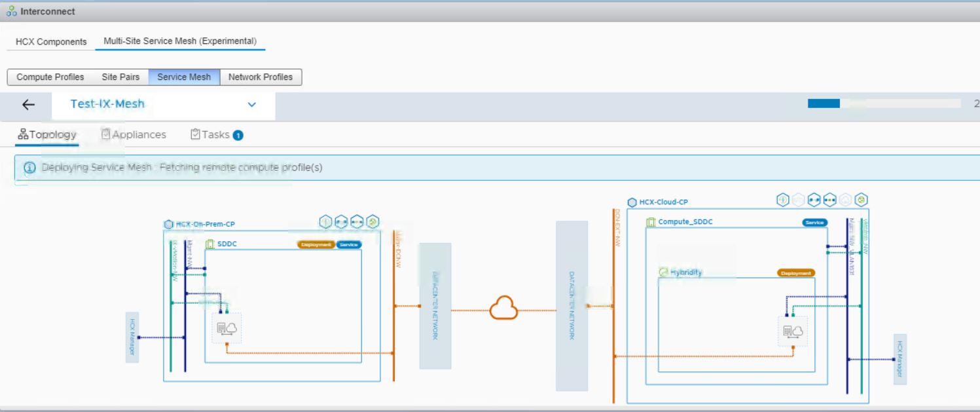Click the Compute_SDDC cluster icon

tap(651, 223)
